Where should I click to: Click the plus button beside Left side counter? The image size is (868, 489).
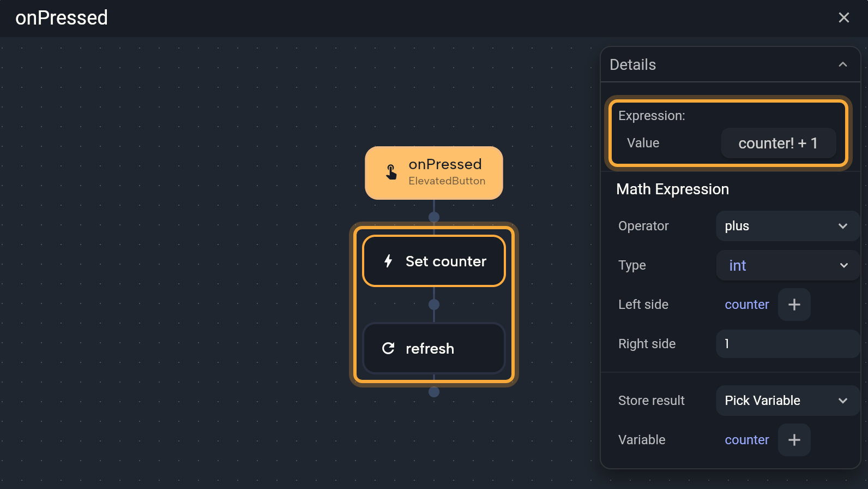794,305
